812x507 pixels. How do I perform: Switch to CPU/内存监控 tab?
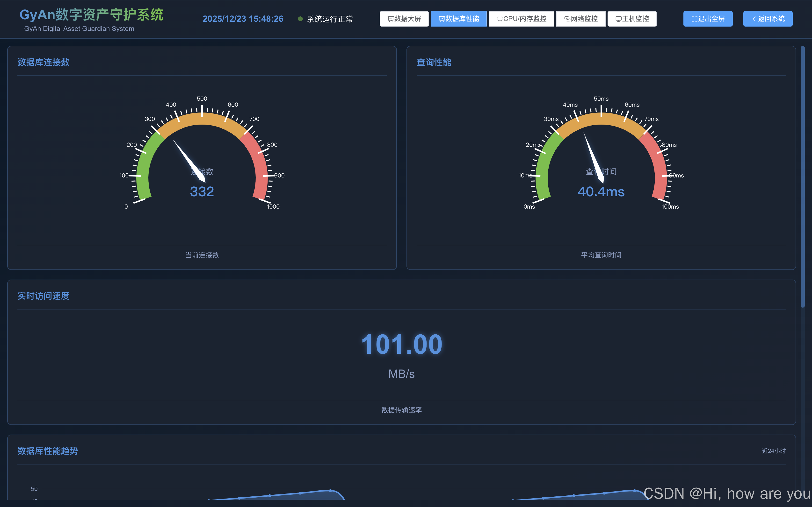[x=522, y=19]
